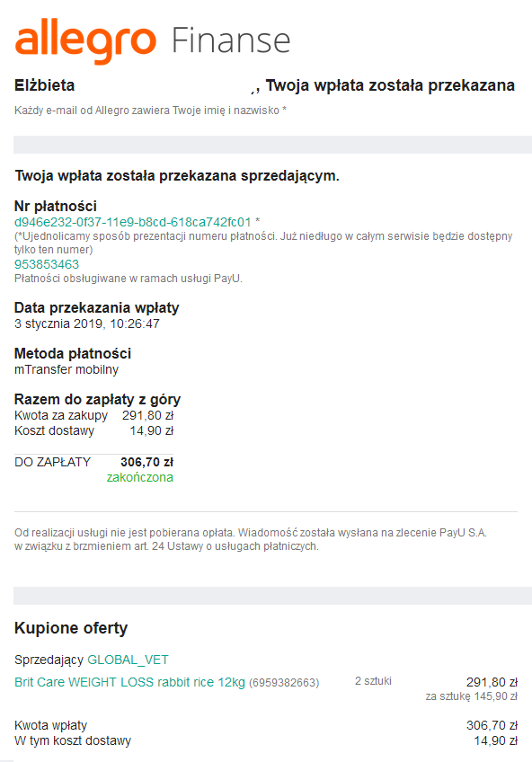Click the PayU service note text

point(129,279)
